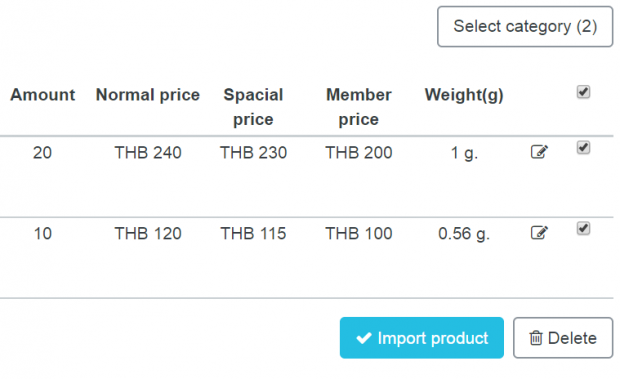
Task: Open the Select category (2) chooser
Action: [525, 26]
